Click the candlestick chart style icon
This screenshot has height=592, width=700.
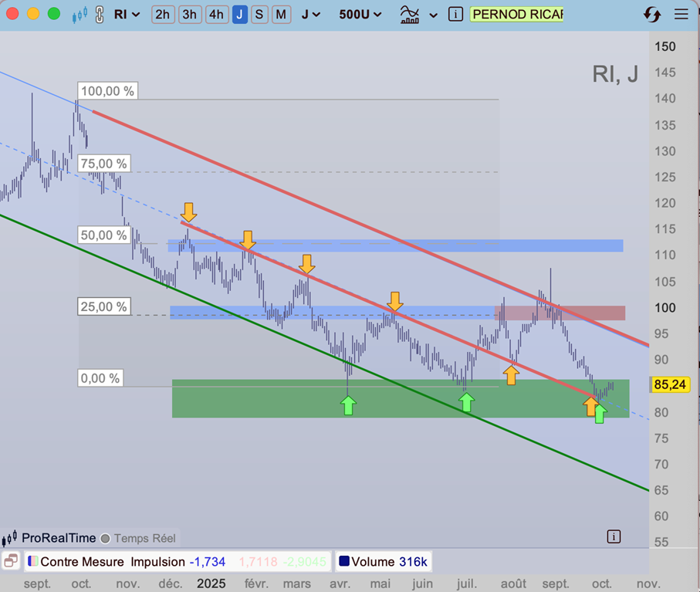pos(79,14)
